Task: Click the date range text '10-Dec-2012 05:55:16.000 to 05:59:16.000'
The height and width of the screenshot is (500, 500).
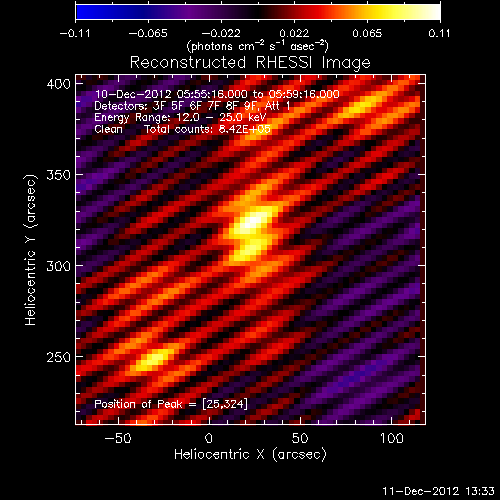Action: (x=217, y=94)
